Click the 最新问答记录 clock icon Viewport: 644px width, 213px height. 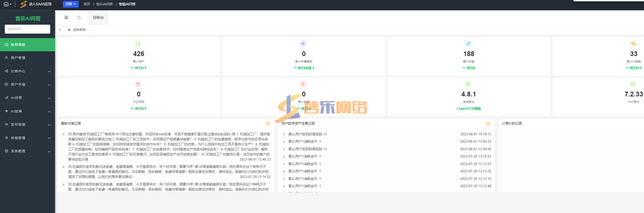[268, 124]
